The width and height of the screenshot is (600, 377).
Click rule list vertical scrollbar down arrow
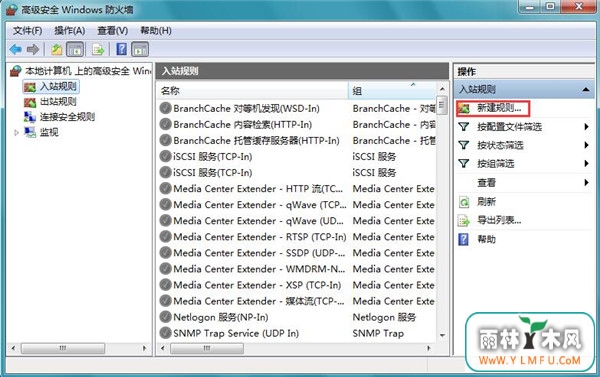(442, 336)
